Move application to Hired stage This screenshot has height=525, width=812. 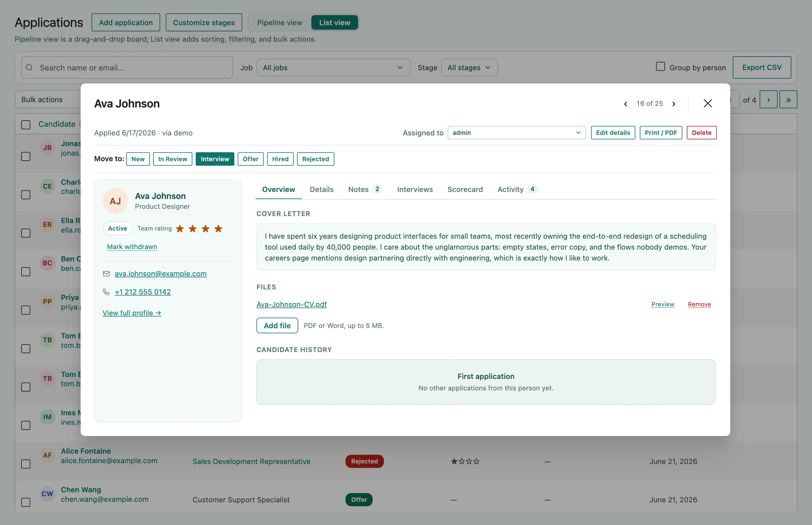point(280,159)
